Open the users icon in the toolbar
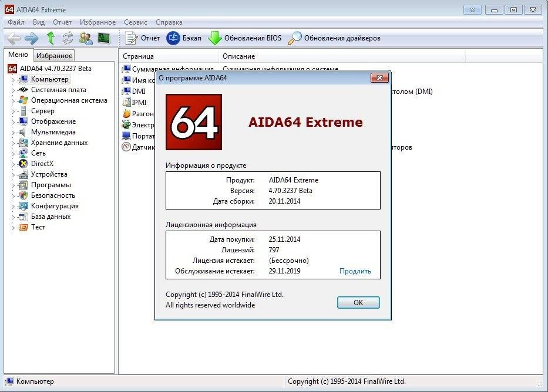 click(x=86, y=38)
